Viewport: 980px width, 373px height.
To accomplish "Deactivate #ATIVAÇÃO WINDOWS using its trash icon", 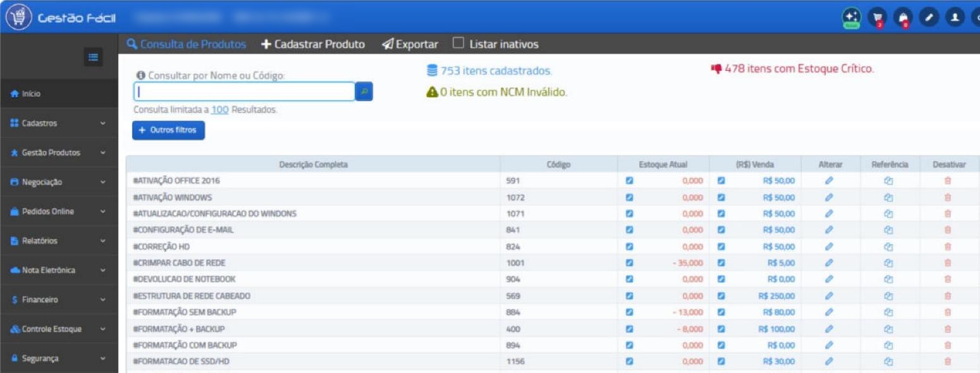I will (x=948, y=197).
